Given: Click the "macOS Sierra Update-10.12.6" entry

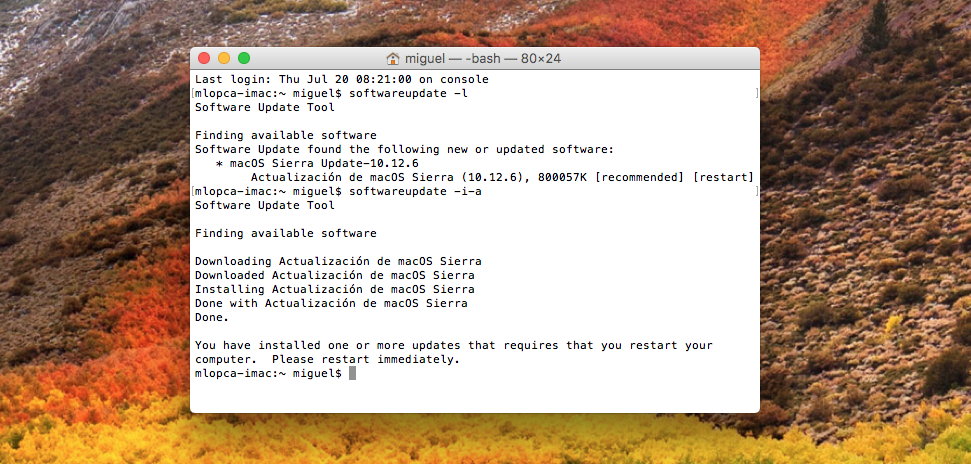Looking at the screenshot, I should point(324,163).
